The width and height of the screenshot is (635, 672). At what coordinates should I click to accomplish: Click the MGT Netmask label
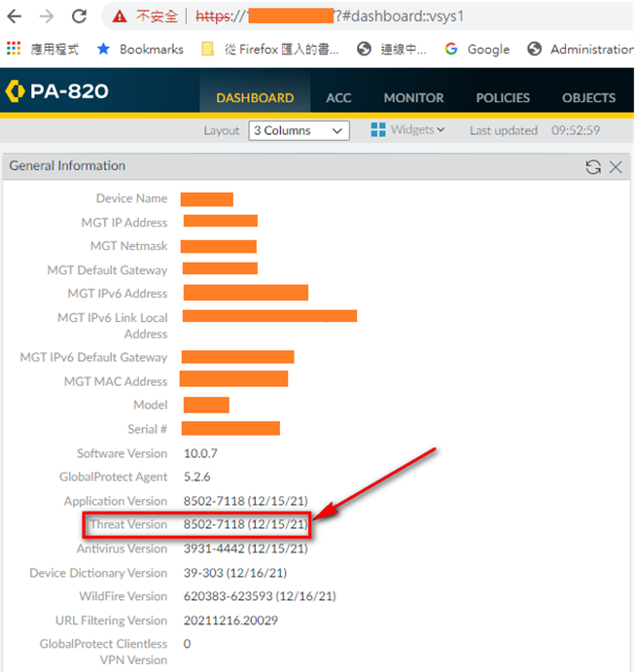pyautogui.click(x=129, y=246)
